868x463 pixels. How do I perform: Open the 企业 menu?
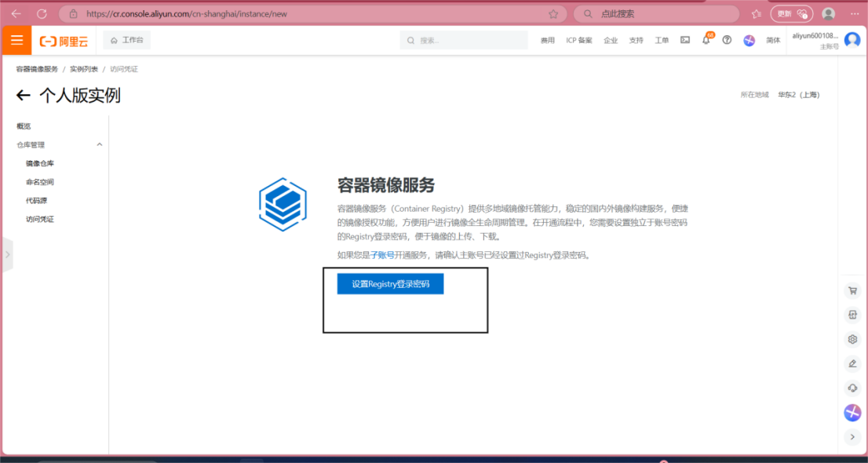611,41
